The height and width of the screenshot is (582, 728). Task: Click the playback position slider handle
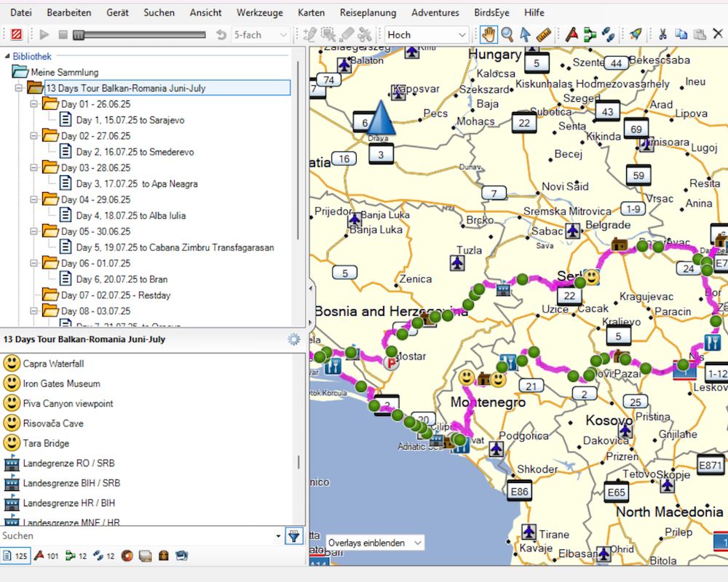(79, 34)
